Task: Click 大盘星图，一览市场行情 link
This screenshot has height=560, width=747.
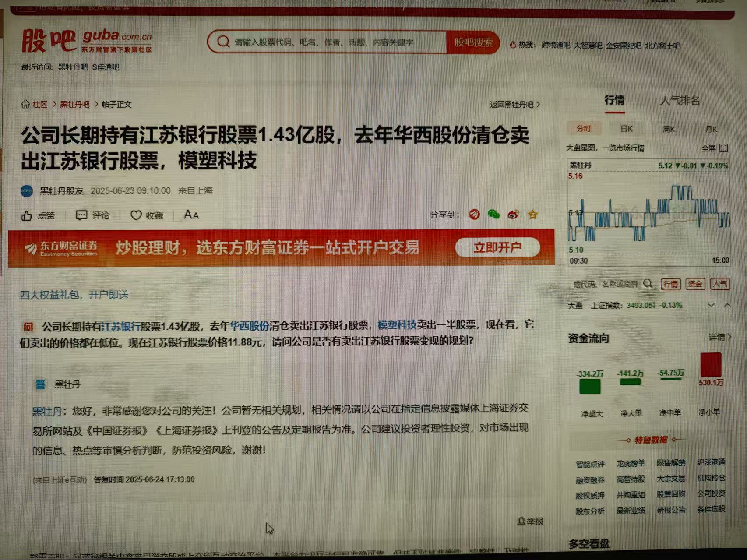Action: point(605,148)
